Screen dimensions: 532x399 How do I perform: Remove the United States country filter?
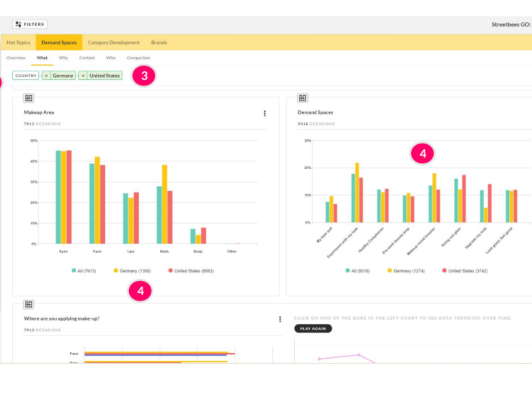click(x=83, y=76)
